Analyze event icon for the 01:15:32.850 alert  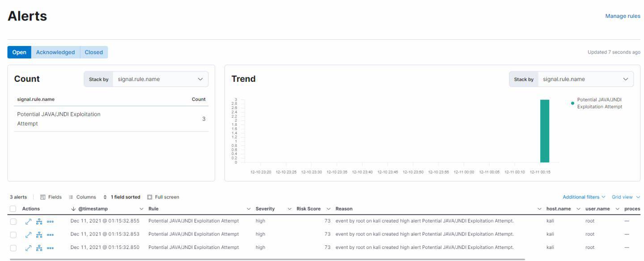(39, 247)
